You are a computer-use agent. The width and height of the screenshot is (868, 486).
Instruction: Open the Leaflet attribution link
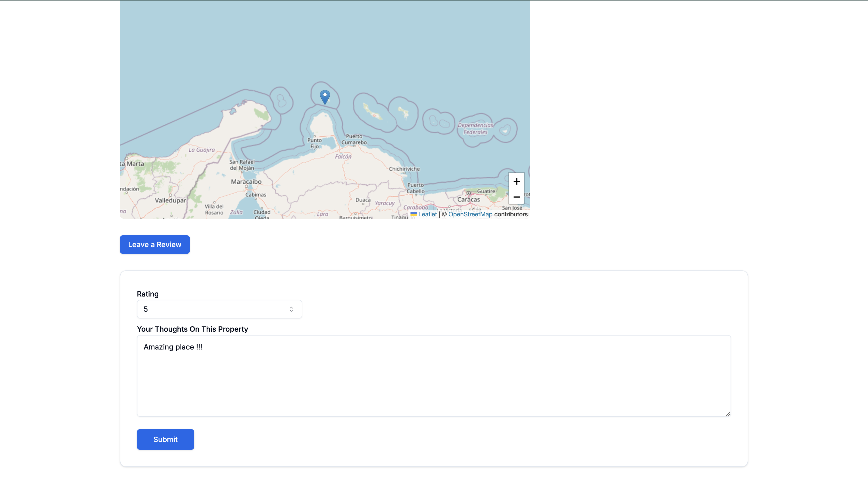(x=427, y=215)
